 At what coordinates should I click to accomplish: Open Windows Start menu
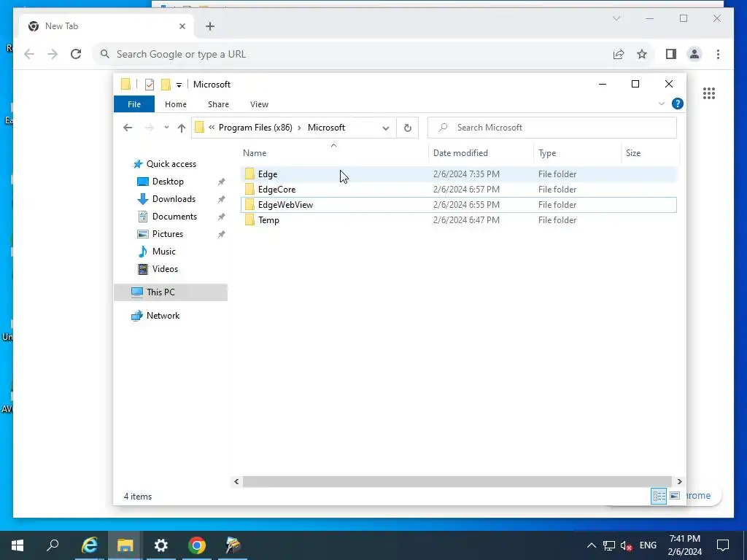coord(18,545)
